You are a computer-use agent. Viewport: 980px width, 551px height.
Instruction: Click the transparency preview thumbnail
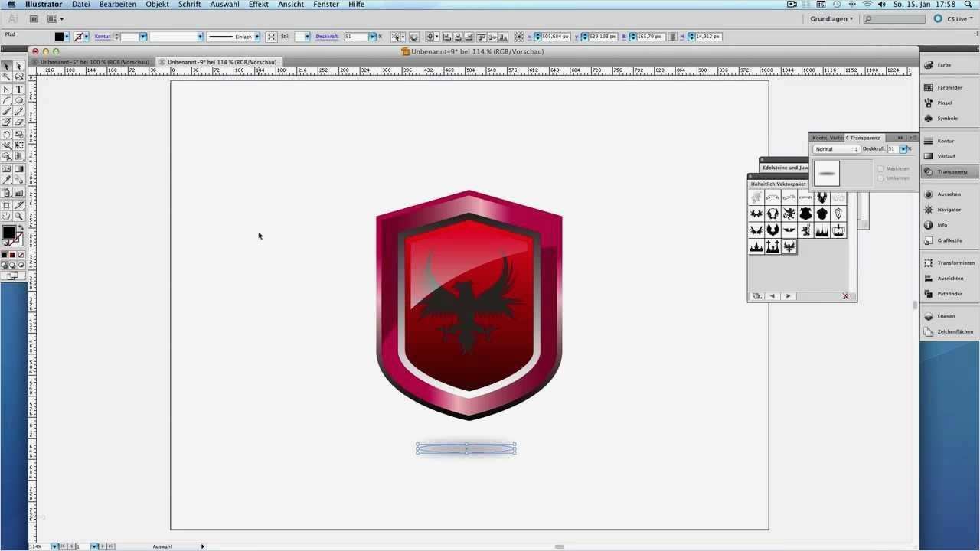pyautogui.click(x=827, y=174)
